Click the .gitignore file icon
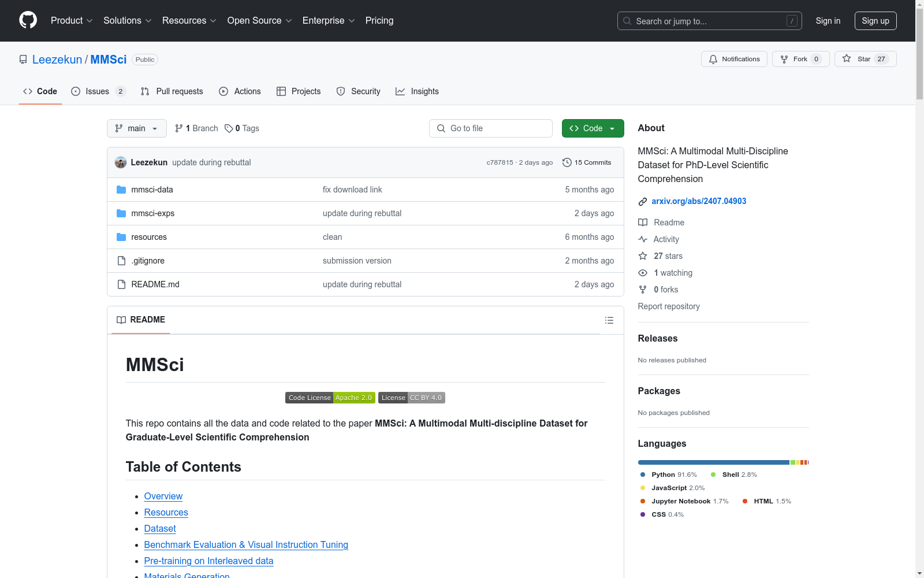This screenshot has width=924, height=578. (121, 261)
